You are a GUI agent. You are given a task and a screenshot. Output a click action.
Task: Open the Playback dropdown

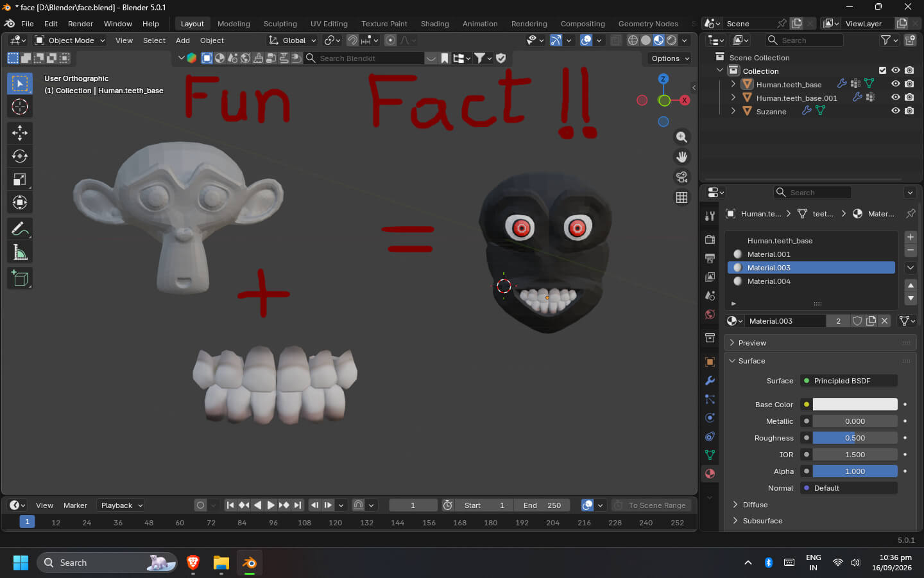pos(122,505)
